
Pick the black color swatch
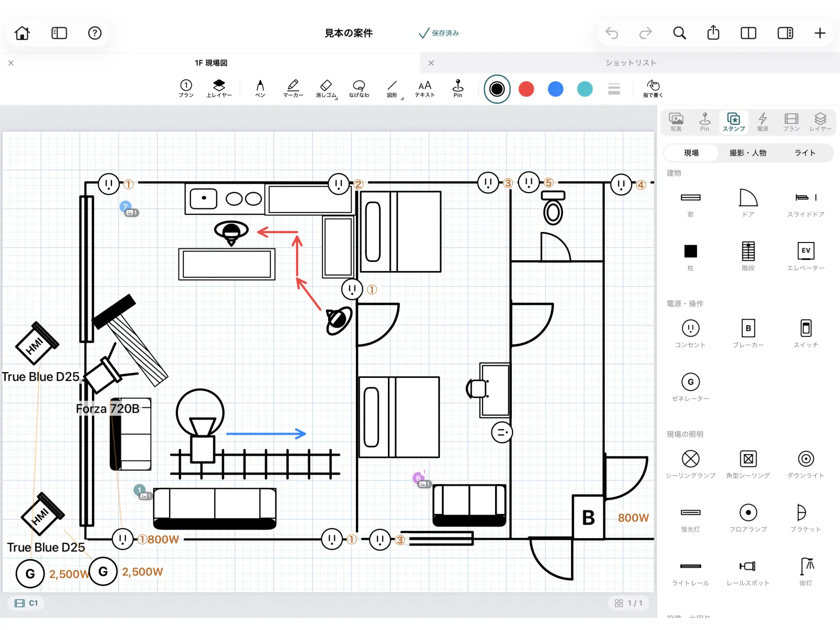(497, 89)
